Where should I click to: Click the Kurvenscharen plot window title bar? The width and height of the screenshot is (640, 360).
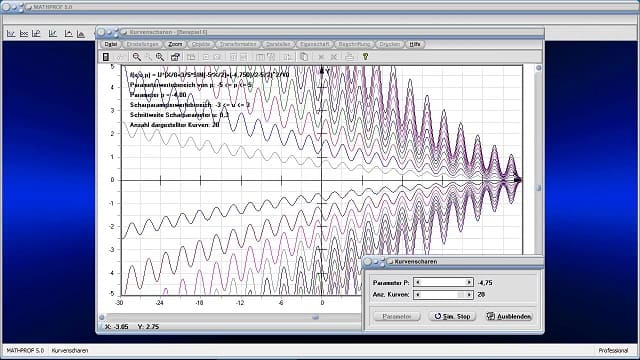(x=320, y=32)
